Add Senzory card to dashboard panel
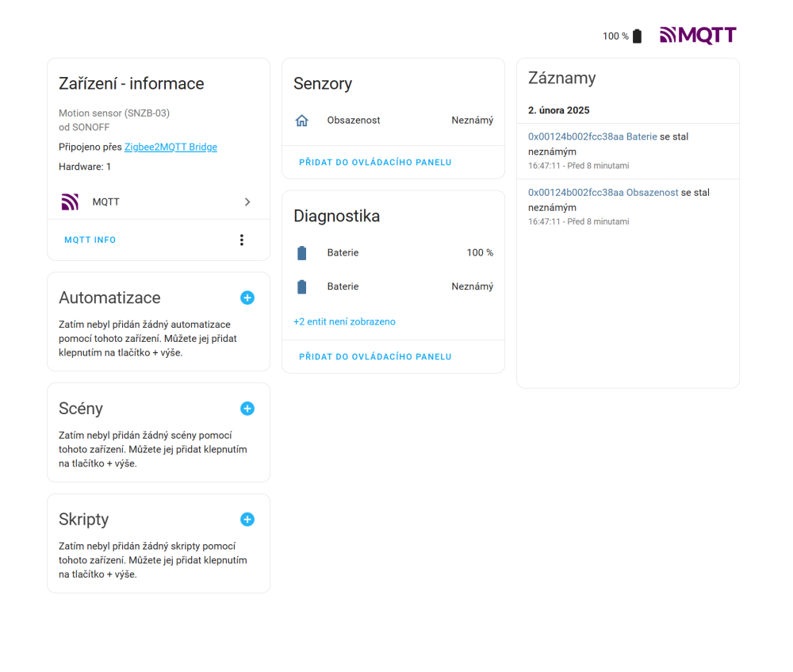 coord(375,163)
